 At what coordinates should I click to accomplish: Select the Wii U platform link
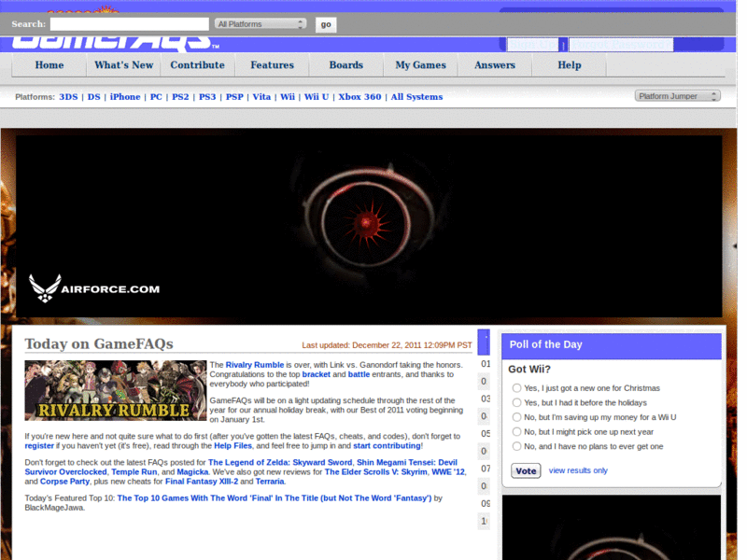coord(317,97)
